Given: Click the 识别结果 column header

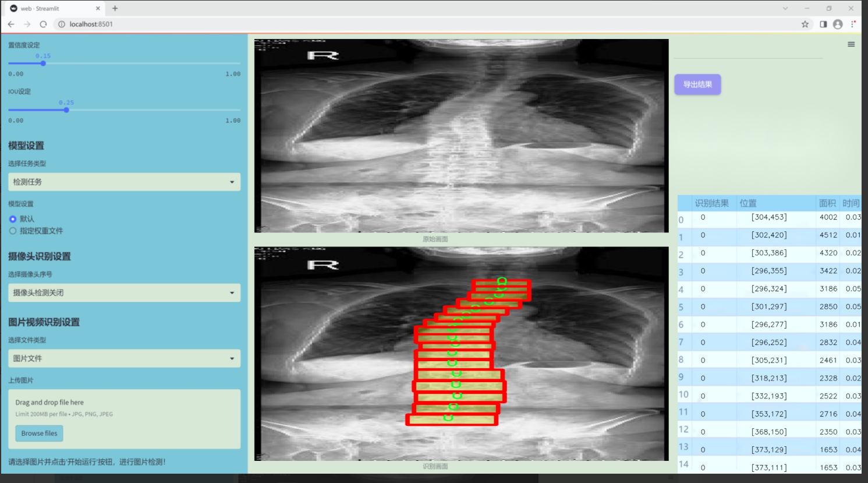Looking at the screenshot, I should [711, 203].
